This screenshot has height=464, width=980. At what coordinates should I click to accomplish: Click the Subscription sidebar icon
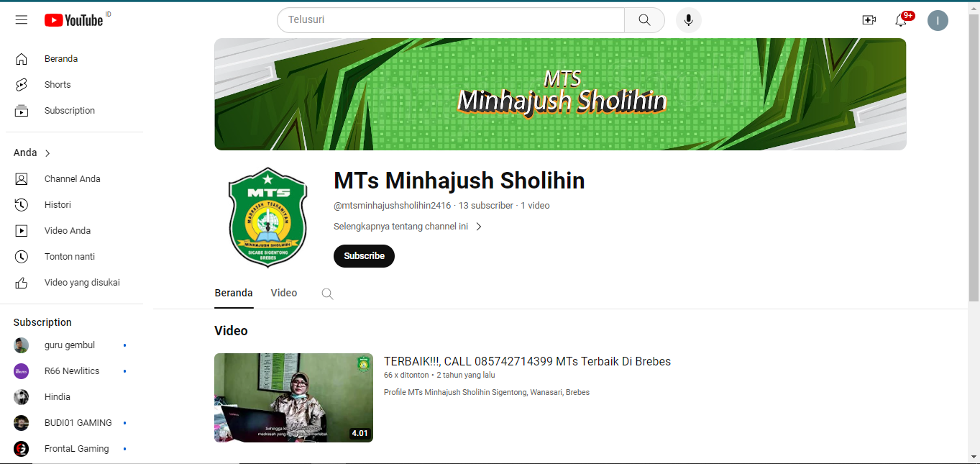(22, 111)
